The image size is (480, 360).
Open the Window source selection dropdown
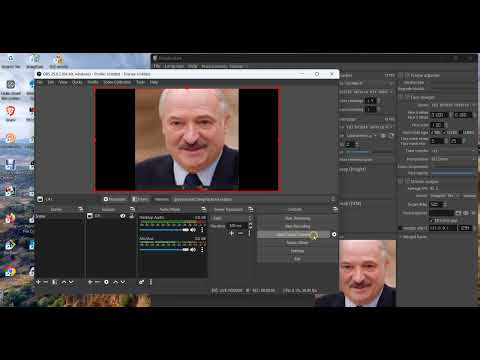click(x=252, y=199)
